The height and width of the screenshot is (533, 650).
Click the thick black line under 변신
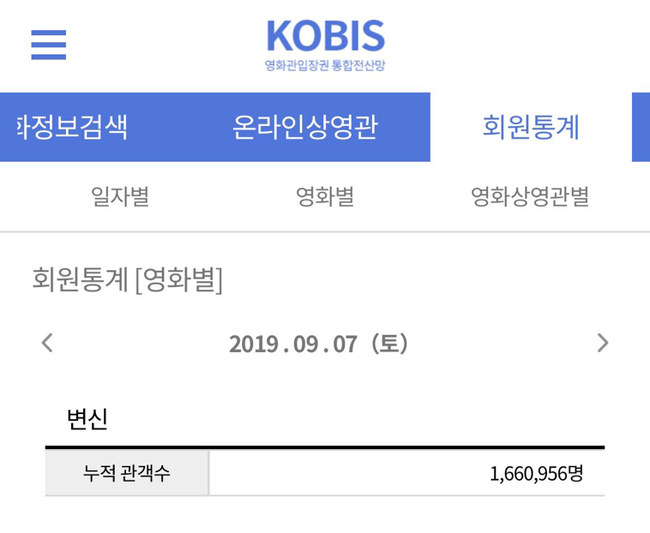tap(325, 447)
